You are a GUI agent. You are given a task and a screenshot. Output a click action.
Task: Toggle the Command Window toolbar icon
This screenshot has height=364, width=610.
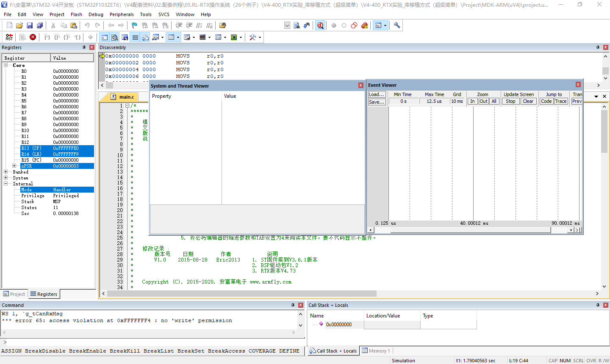[x=105, y=37]
